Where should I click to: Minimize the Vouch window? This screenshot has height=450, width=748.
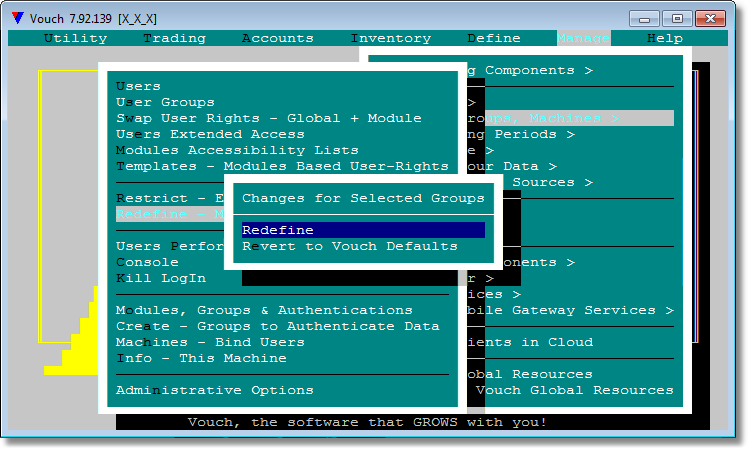pyautogui.click(x=644, y=19)
